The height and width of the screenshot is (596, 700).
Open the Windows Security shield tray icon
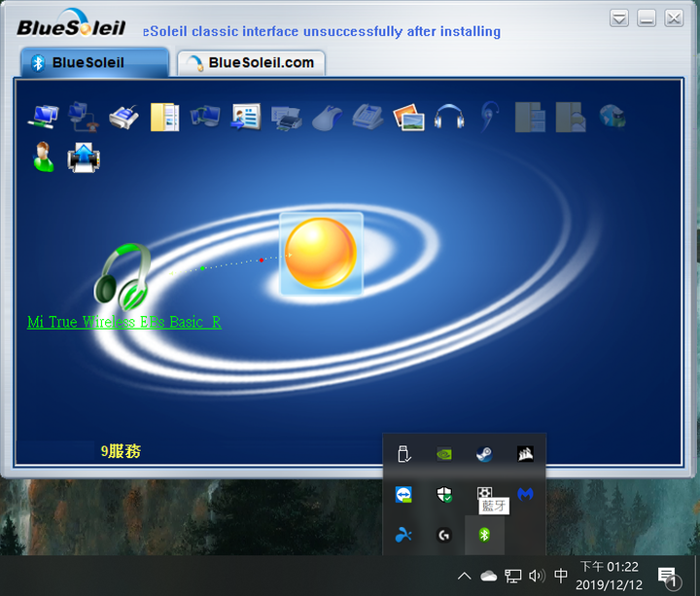(x=444, y=495)
